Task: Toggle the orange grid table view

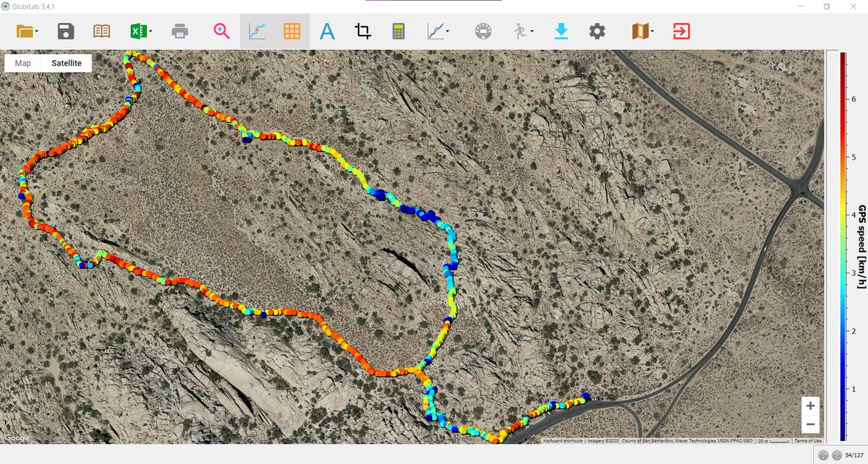Action: point(292,31)
